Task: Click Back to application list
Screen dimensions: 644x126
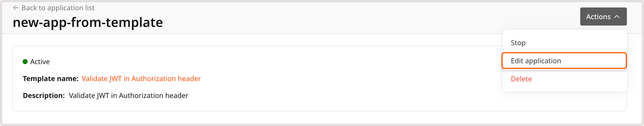Action: tap(58, 8)
